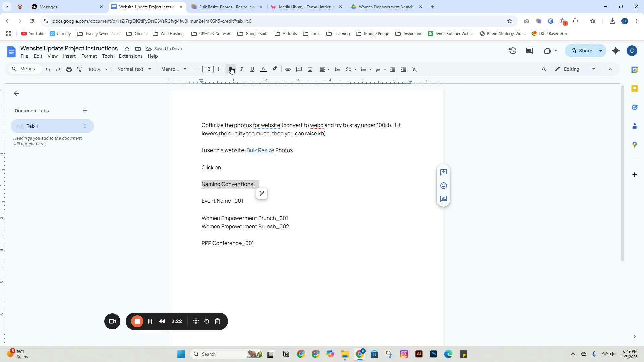
Task: Open the Editing mode dropdown
Action: pos(576,69)
